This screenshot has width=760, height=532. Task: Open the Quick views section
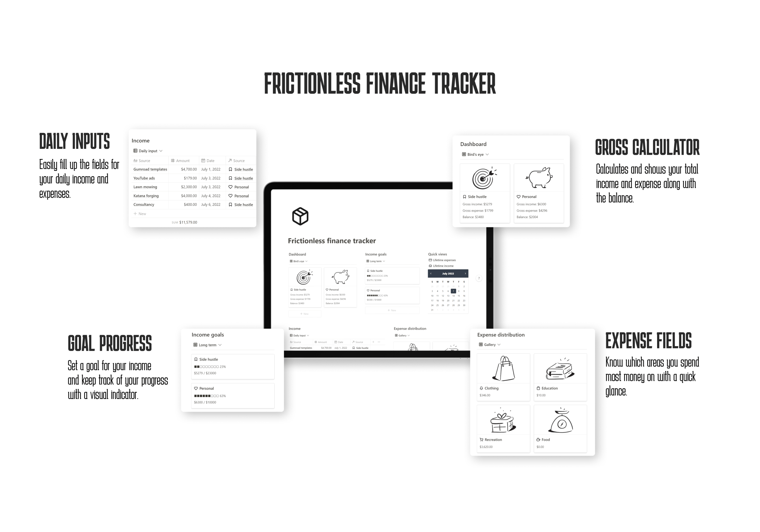[437, 255]
